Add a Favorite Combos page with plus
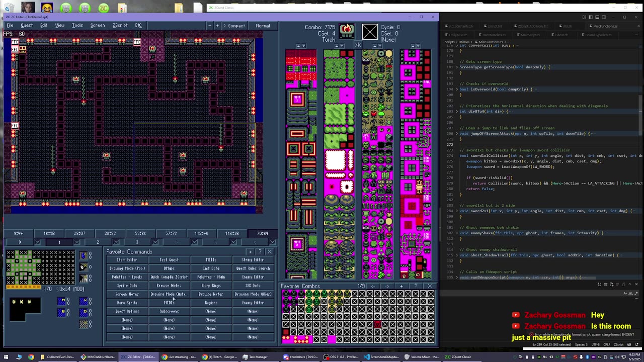 [x=401, y=286]
